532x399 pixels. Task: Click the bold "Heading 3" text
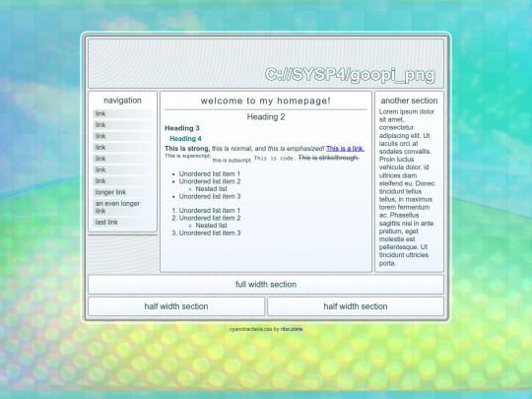click(x=182, y=128)
